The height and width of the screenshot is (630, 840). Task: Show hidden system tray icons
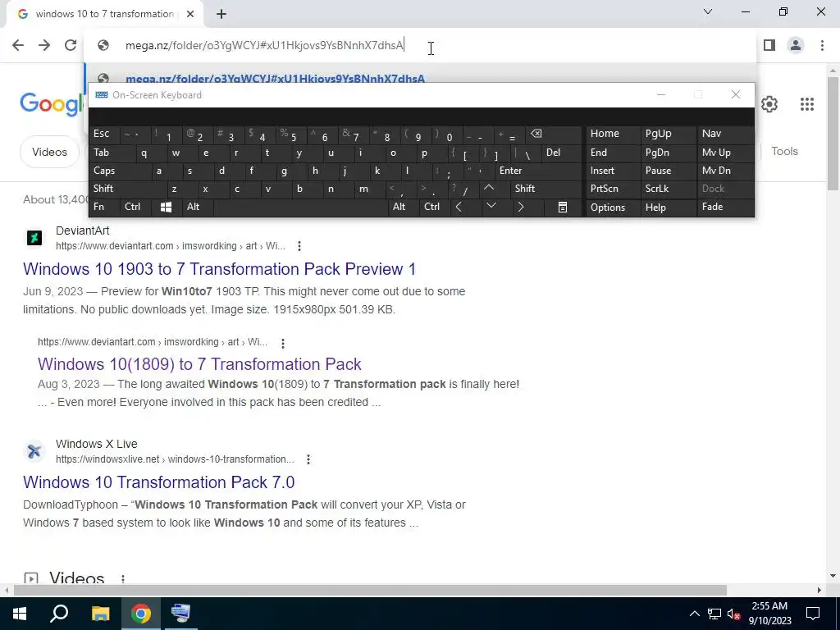point(694,614)
